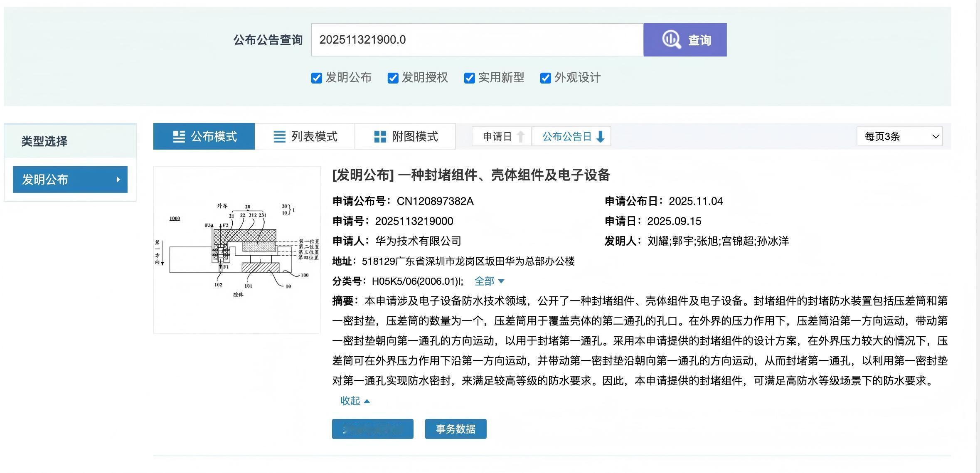Uncheck the 发明公布 checkbox

point(316,78)
